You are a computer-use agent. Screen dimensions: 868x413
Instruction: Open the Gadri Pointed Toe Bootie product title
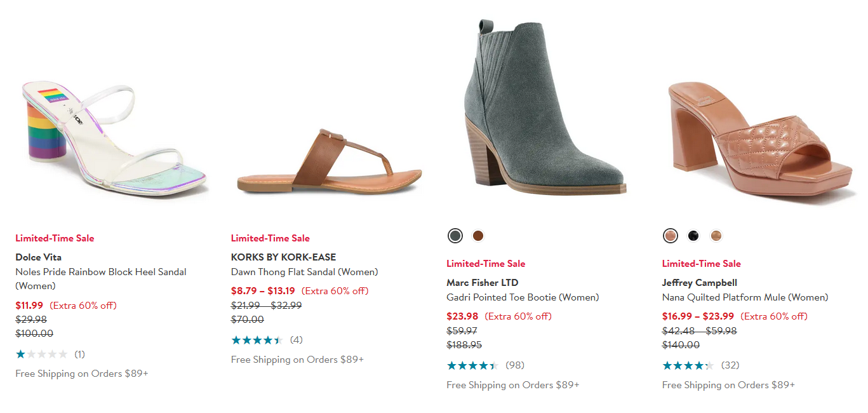523,297
